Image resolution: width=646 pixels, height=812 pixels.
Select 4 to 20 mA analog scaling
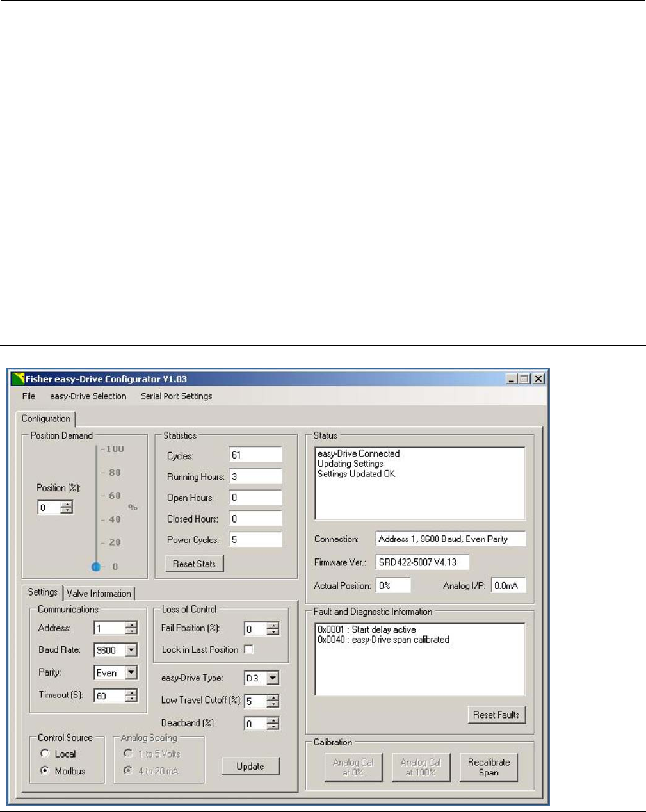pos(128,771)
